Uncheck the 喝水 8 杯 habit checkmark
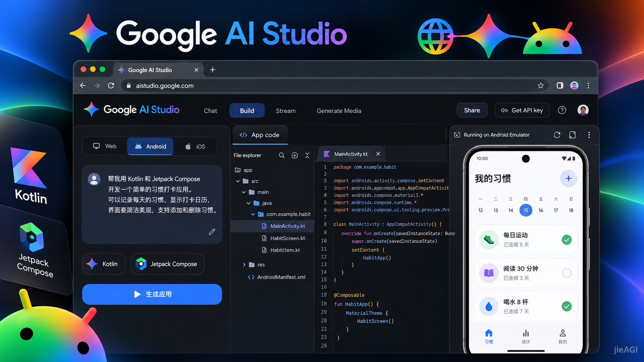The height and width of the screenshot is (362, 644). [567, 307]
